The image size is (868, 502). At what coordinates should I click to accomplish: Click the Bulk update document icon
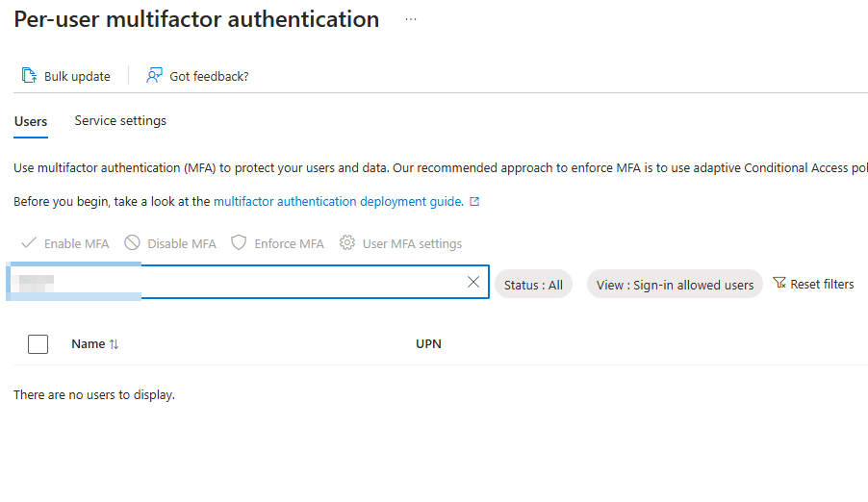coord(29,76)
